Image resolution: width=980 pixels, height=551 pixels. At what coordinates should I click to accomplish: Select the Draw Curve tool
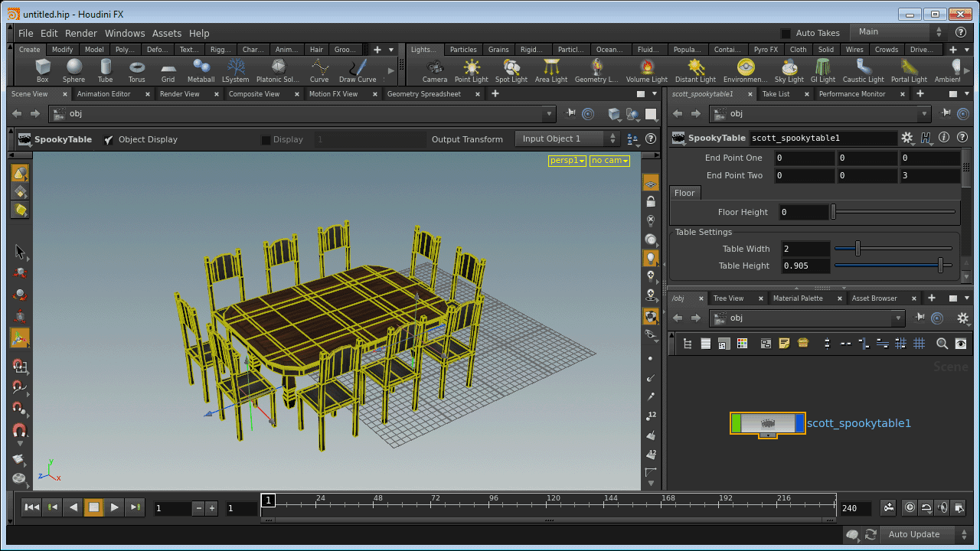pyautogui.click(x=358, y=70)
